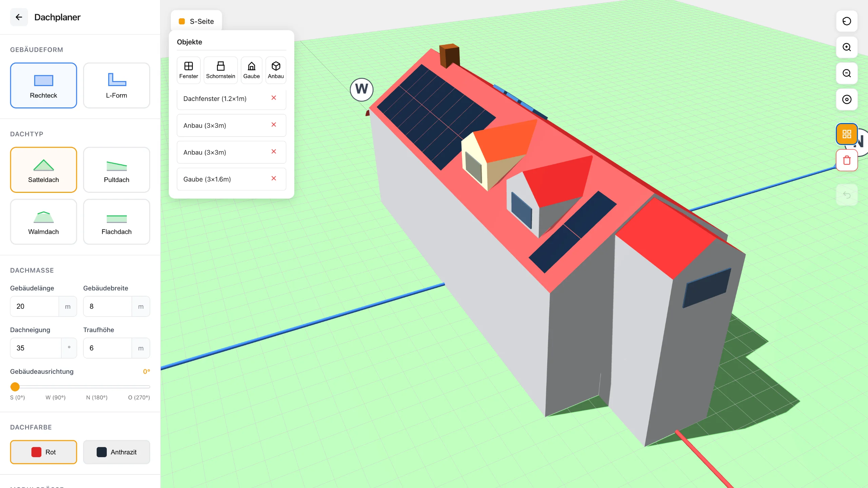The image size is (868, 488).
Task: Choose Satteldach roof type
Action: 43,170
